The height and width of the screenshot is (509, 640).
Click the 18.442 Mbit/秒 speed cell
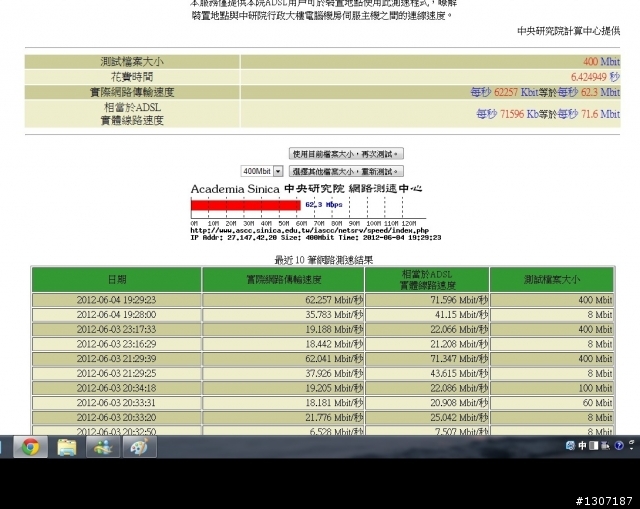click(x=284, y=344)
